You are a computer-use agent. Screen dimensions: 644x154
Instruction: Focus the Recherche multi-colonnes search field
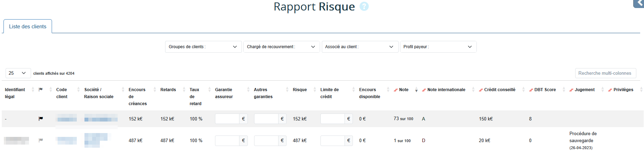[605, 73]
